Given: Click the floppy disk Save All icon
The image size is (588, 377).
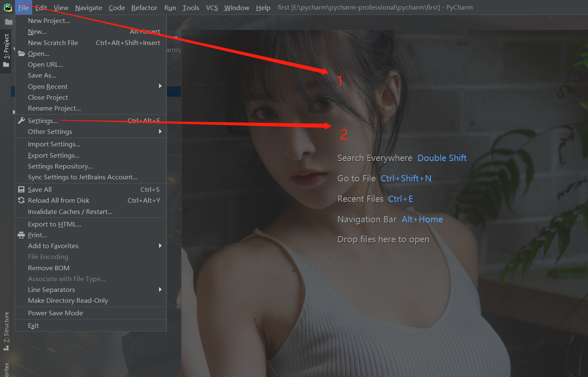Looking at the screenshot, I should [21, 189].
